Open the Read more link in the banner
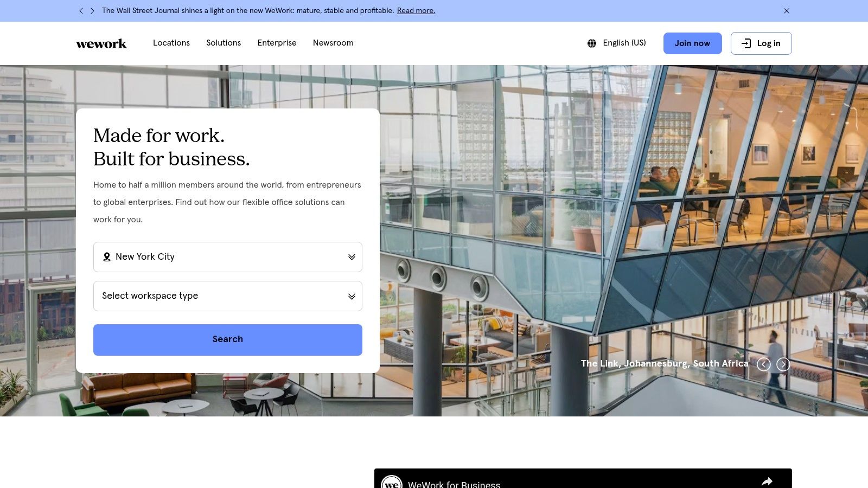The image size is (868, 488). 416,11
